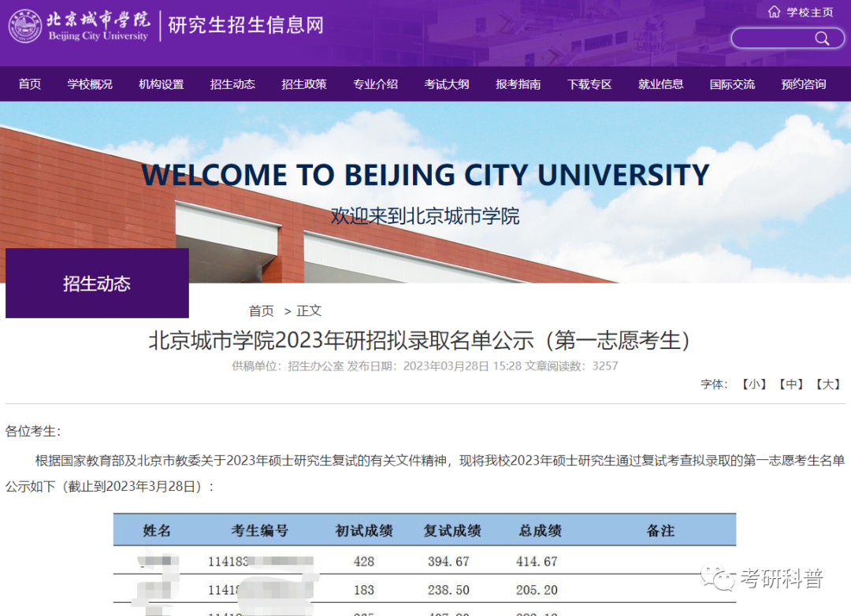The image size is (851, 616).
Task: Click the search magnifier icon
Action: (822, 39)
